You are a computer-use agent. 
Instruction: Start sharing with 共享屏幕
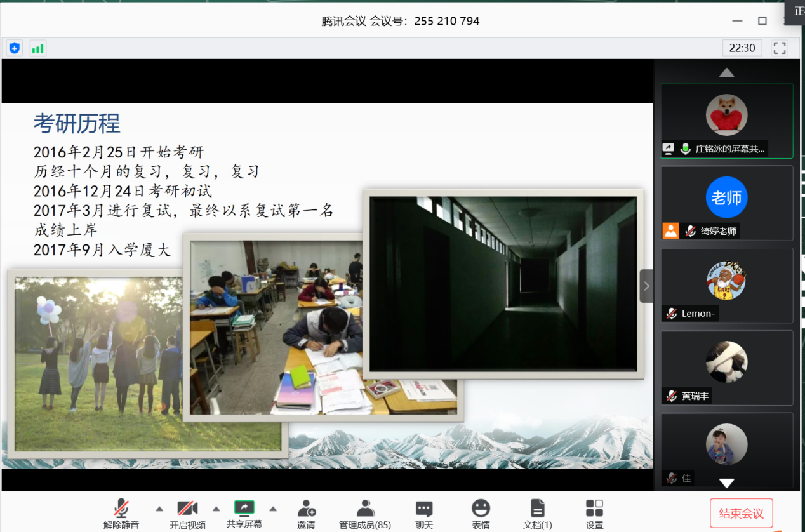pyautogui.click(x=244, y=513)
